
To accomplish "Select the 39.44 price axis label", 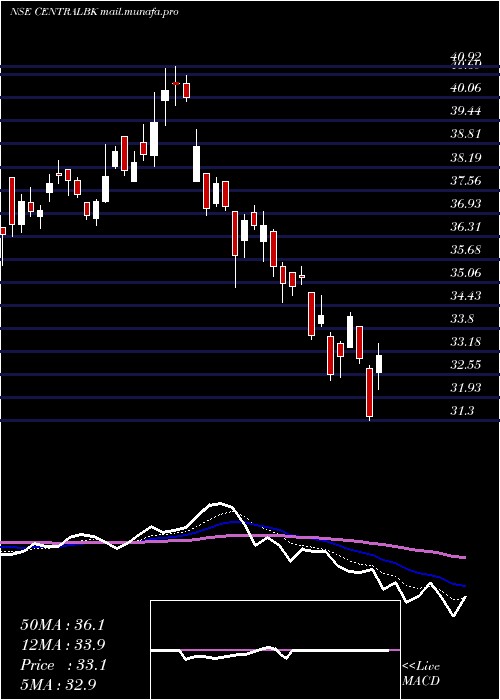I will [466, 111].
